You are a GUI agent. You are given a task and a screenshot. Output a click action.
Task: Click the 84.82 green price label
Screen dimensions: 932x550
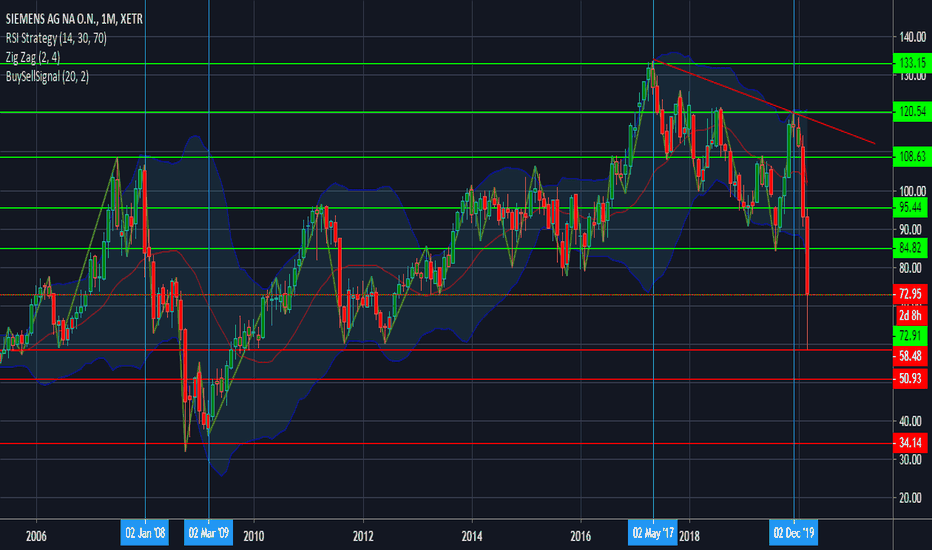[910, 247]
